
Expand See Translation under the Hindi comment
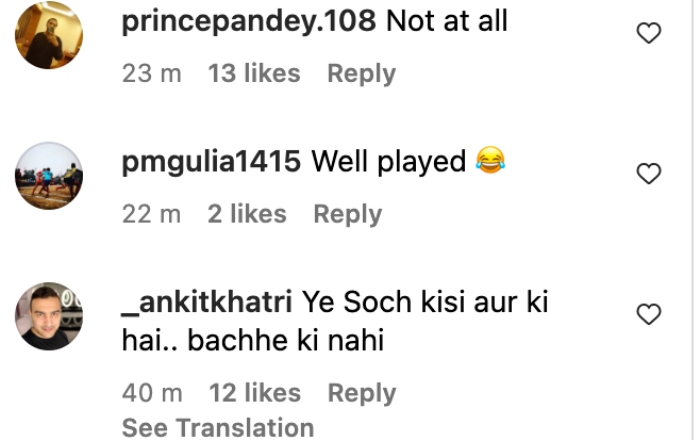[217, 427]
